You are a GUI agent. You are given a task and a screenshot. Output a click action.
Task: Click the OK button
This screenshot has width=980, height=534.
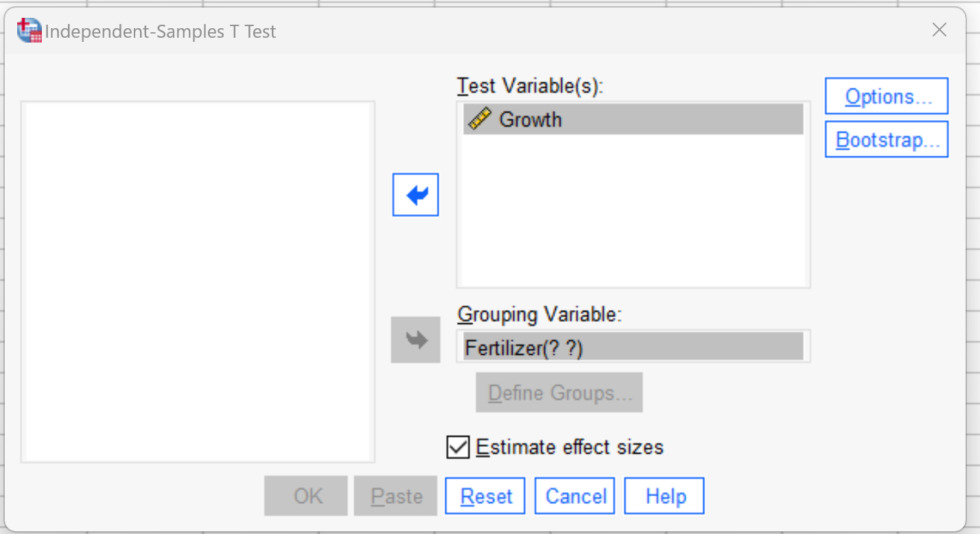point(305,495)
